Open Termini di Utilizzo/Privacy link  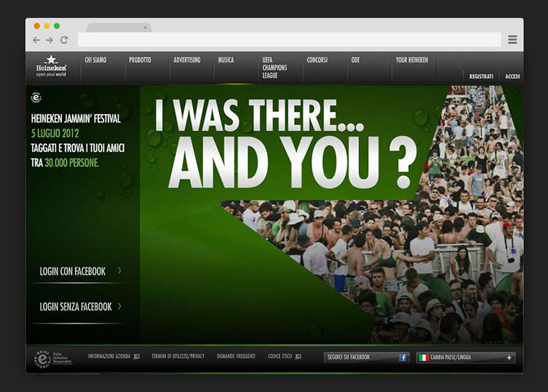[x=178, y=356]
